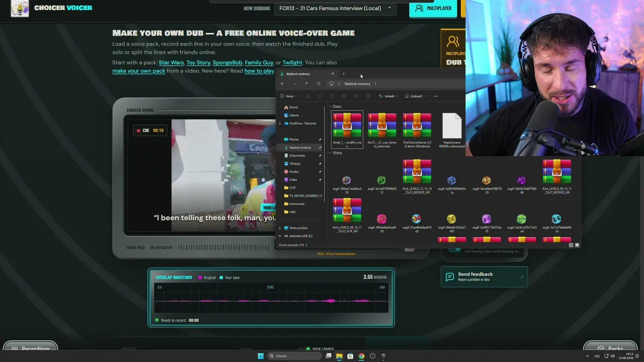This screenshot has width=644, height=362.
Task: Switch to large icons view in Explorer
Action: tap(577, 245)
